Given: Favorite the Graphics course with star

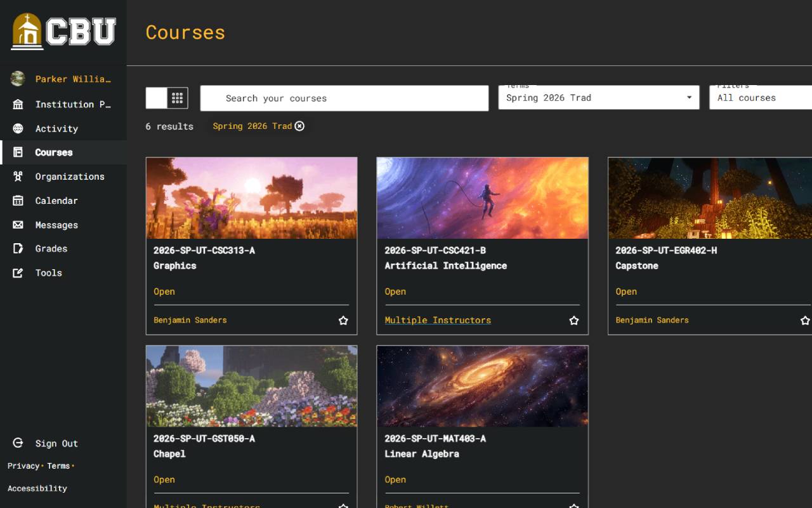Looking at the screenshot, I should pos(343,321).
